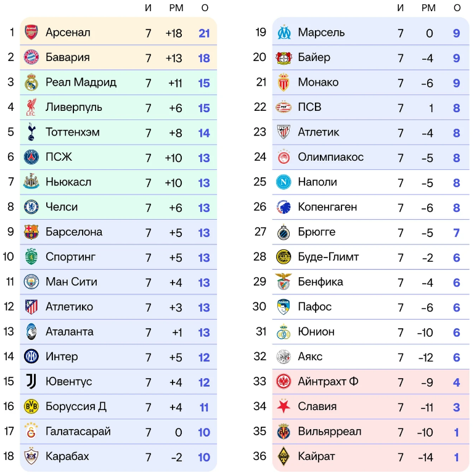Click the Ajax club crest
Screen dimensions: 474x476
(x=283, y=357)
